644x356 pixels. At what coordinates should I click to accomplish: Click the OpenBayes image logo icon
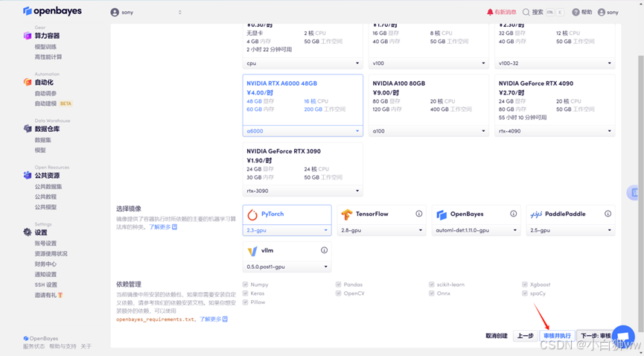point(441,214)
